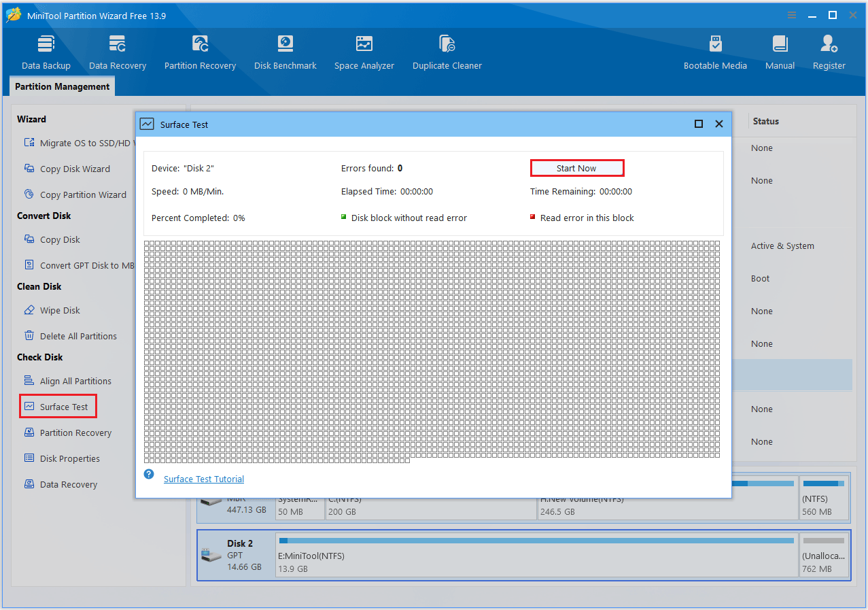
Task: Open the Manual
Action: click(x=780, y=52)
